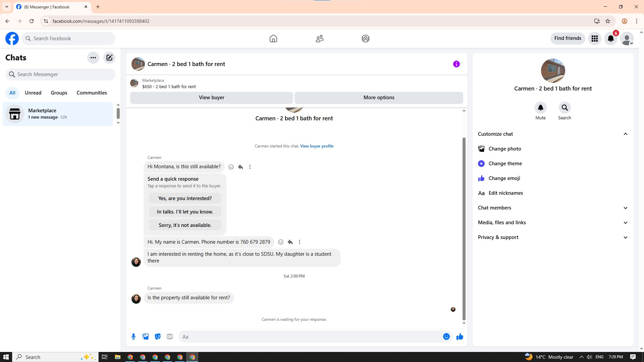This screenshot has width=644, height=362.
Task: Open the sticker picker icon
Action: (x=158, y=337)
